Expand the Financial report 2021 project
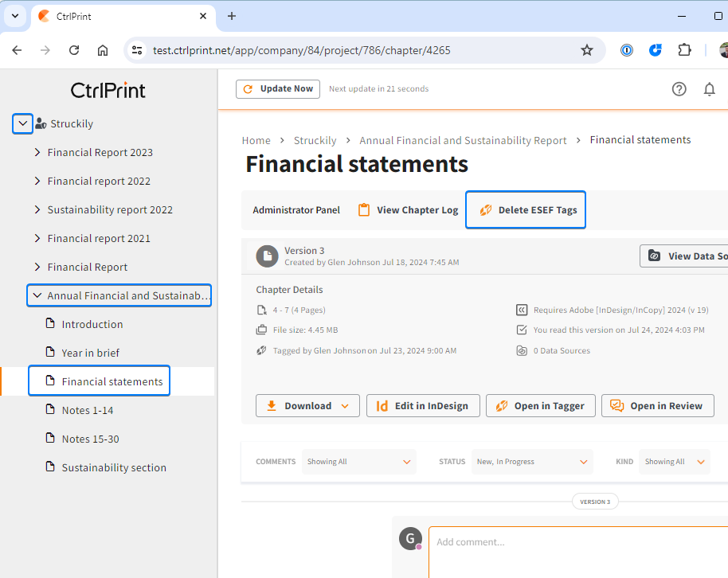Viewport: 728px width, 578px height. pos(37,238)
